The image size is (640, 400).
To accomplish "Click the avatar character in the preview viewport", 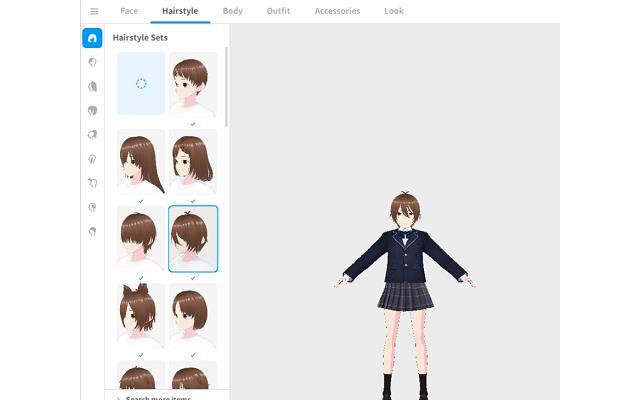I will 405,295.
